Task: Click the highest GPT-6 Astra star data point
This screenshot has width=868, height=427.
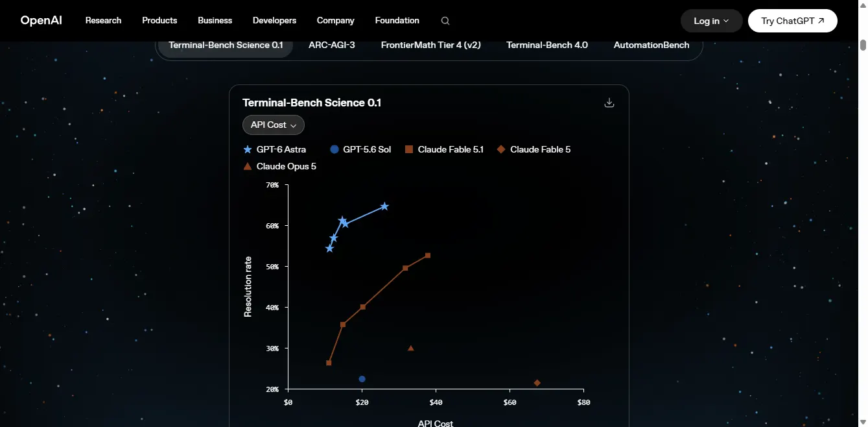Action: click(384, 206)
